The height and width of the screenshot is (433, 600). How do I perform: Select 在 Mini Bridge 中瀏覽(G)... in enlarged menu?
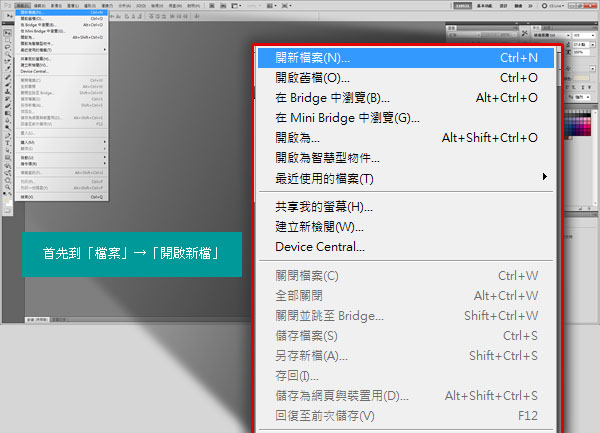pyautogui.click(x=406, y=118)
